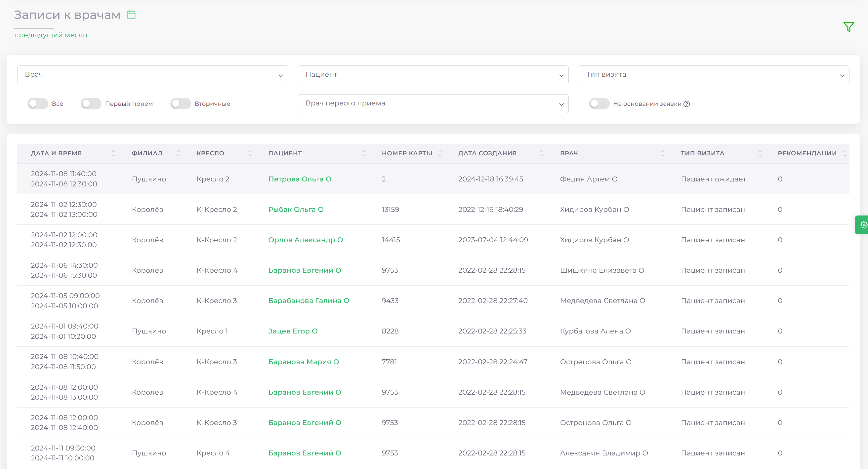The width and height of the screenshot is (868, 469).
Task: Select card number 8228 cell
Action: tap(390, 331)
